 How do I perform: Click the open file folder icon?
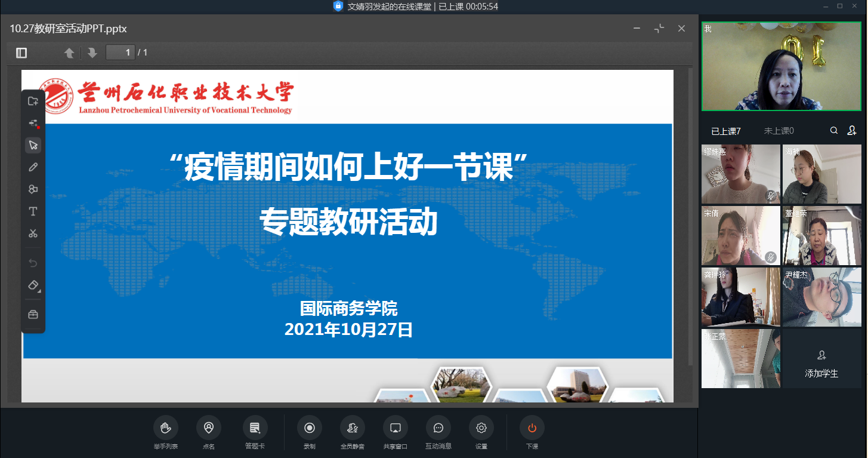(33, 101)
